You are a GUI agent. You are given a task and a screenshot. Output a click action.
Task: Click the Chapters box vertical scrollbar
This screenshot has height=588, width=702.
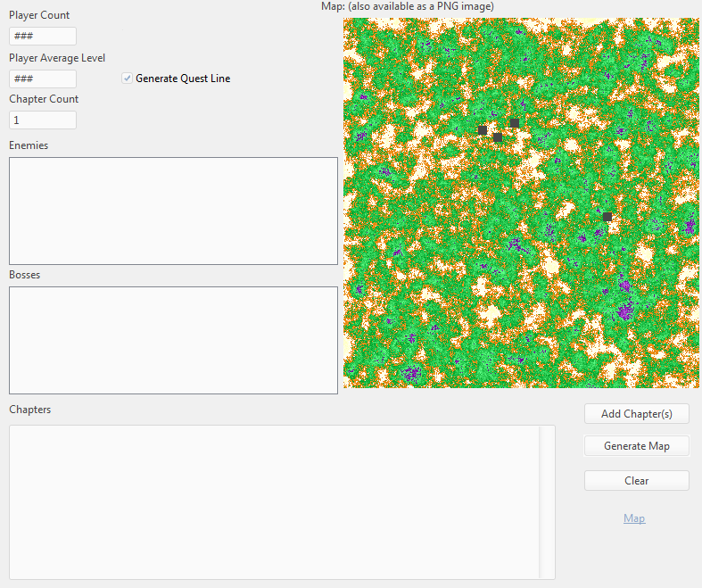pyautogui.click(x=547, y=502)
